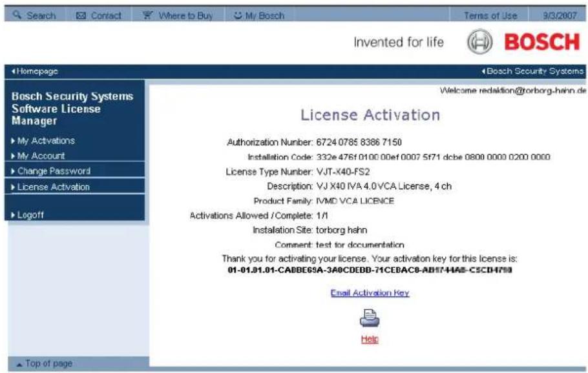The image size is (588, 373).
Task: Select License Activation in sidebar
Action: coord(53,187)
